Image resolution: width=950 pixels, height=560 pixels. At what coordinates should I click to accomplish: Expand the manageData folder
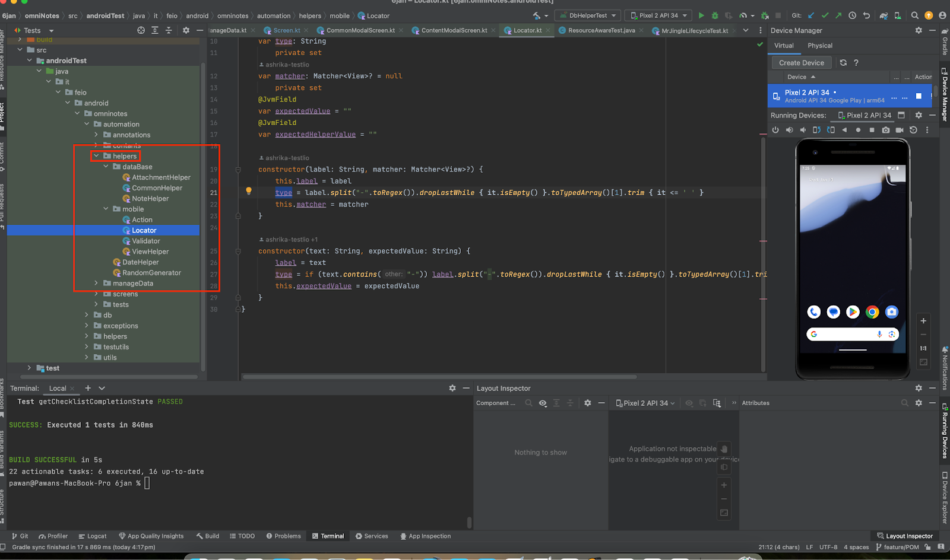[x=96, y=283]
